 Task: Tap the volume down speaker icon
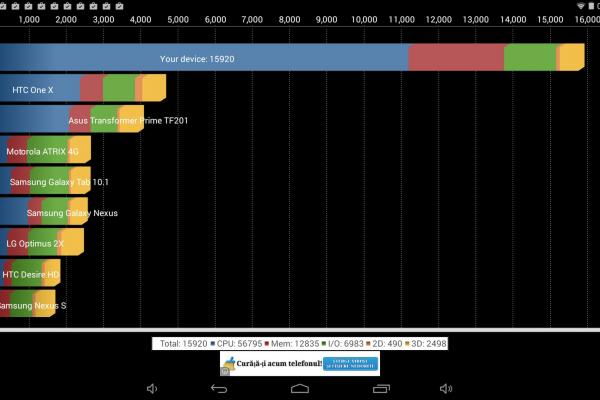click(152, 389)
